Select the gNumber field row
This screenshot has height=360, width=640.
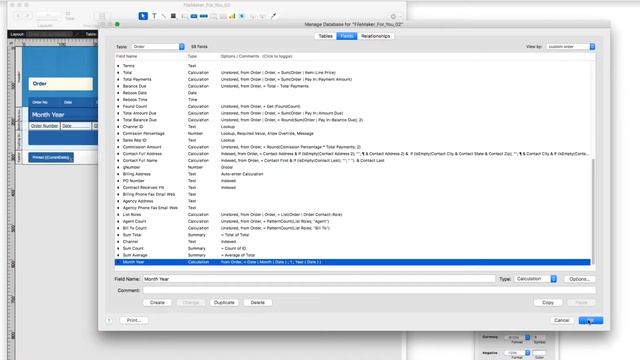click(353, 167)
